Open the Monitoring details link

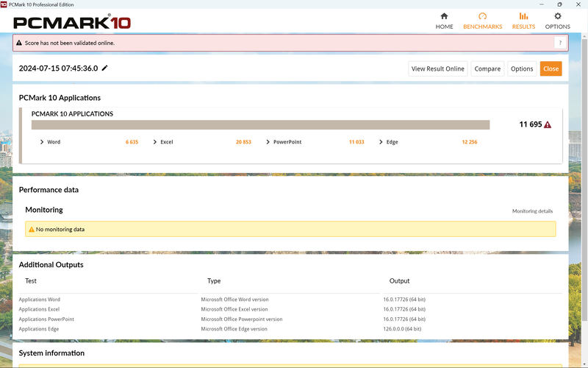532,211
